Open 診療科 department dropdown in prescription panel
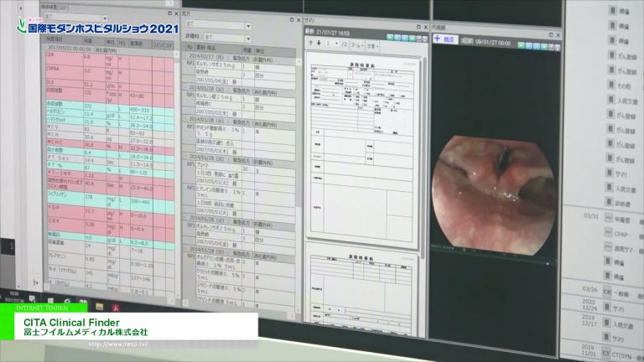Image resolution: width=644 pixels, height=362 pixels. click(x=228, y=38)
